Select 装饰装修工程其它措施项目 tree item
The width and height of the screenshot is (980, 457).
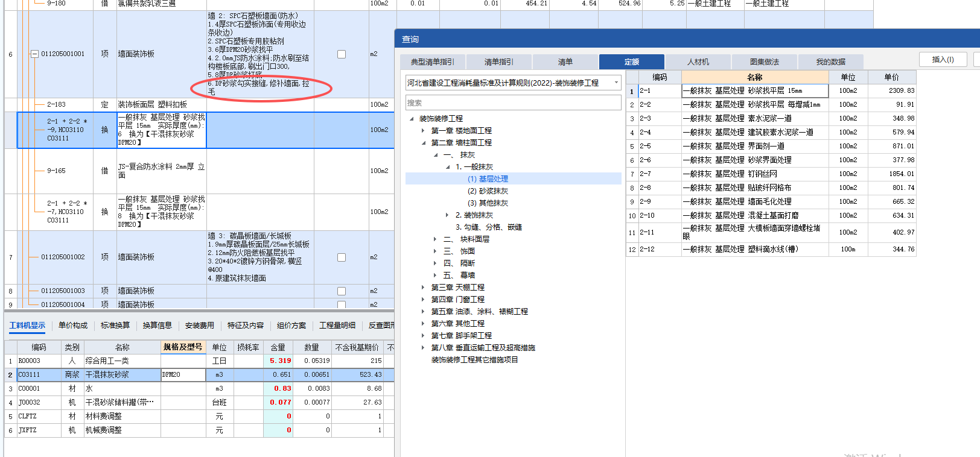click(x=475, y=360)
